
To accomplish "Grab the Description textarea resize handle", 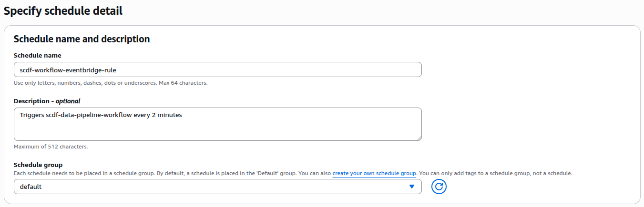I will pos(419,138).
